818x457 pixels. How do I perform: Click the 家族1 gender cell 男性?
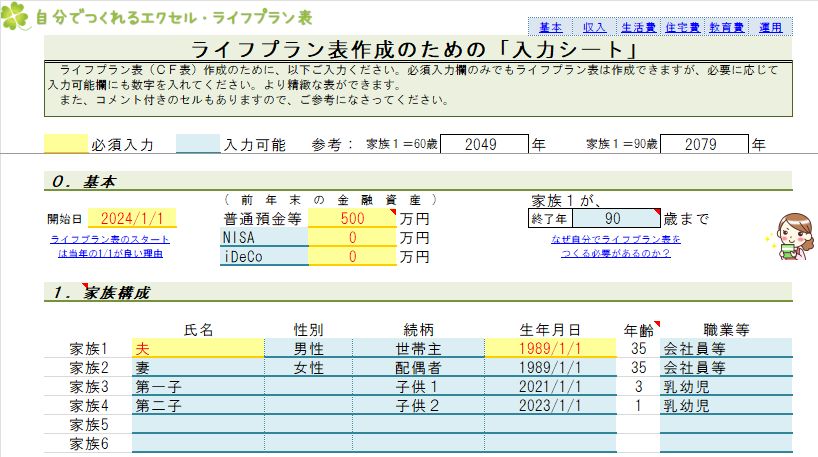307,348
